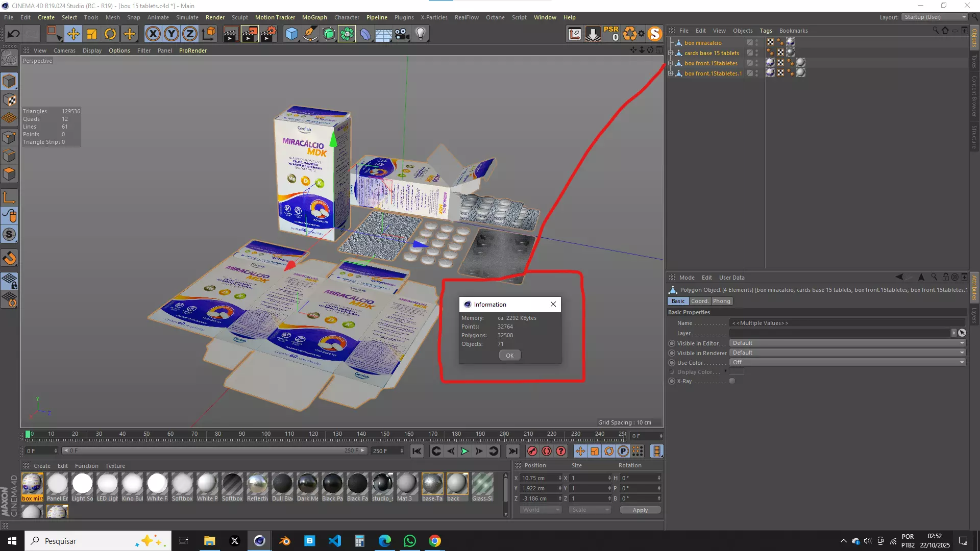Go to end of animation button

coord(512,451)
